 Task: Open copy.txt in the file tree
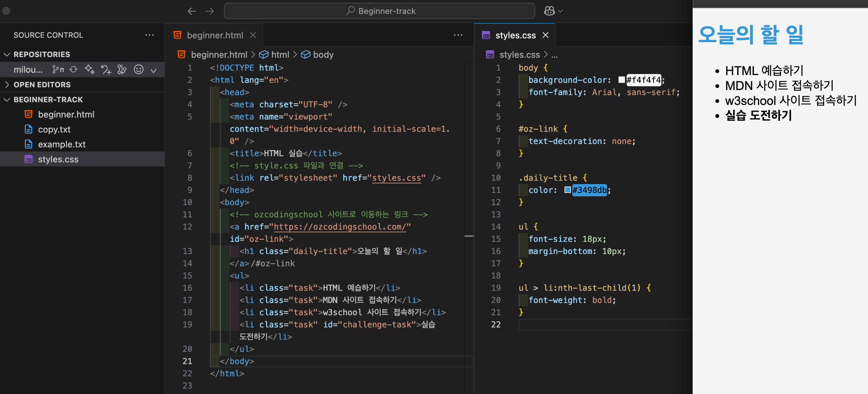pyautogui.click(x=54, y=129)
